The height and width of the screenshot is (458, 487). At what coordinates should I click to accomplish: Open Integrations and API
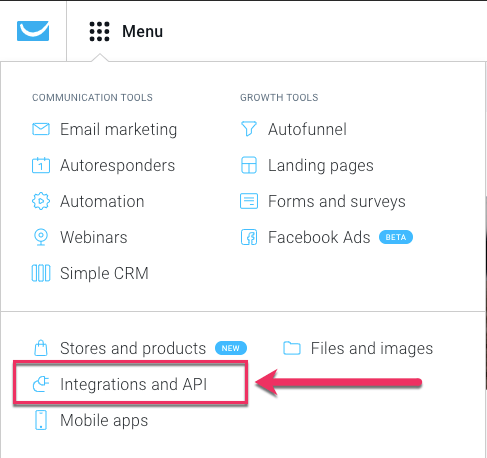(134, 384)
